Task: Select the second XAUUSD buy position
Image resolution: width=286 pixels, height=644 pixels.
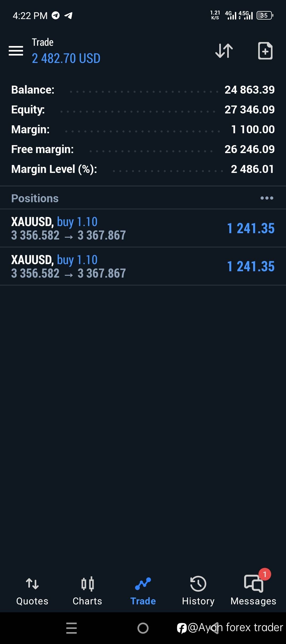Action: coord(143,266)
